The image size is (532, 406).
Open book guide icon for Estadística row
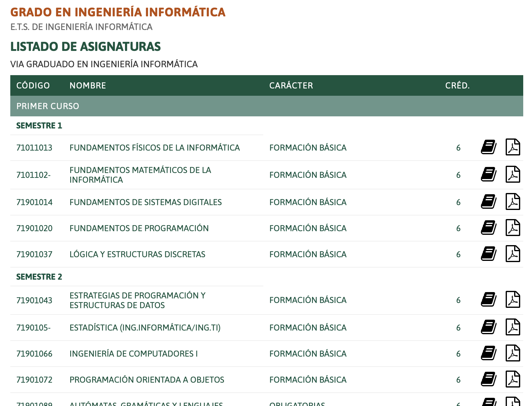[489, 327]
